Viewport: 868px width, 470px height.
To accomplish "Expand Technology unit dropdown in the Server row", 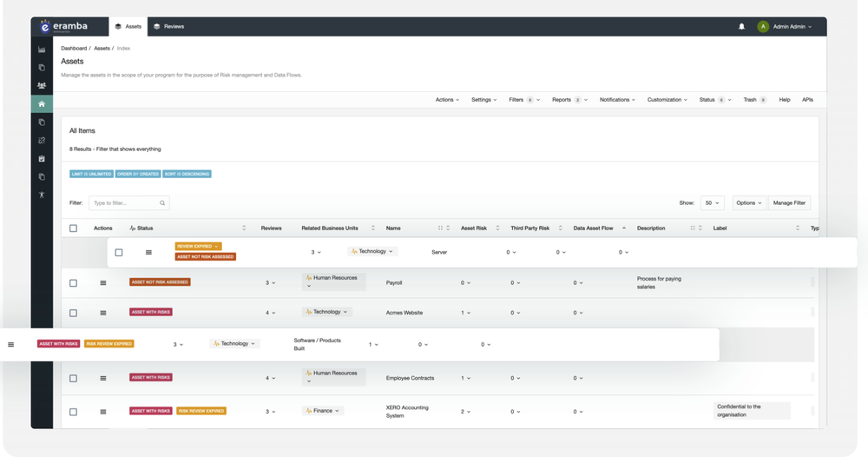I will point(372,251).
